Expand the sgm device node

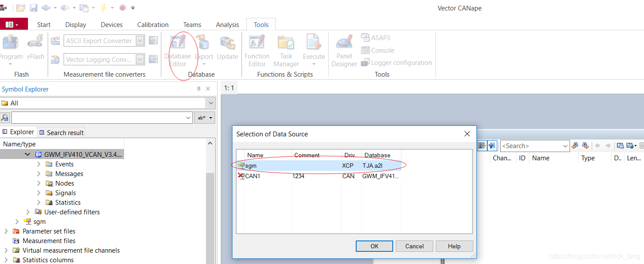(17, 222)
